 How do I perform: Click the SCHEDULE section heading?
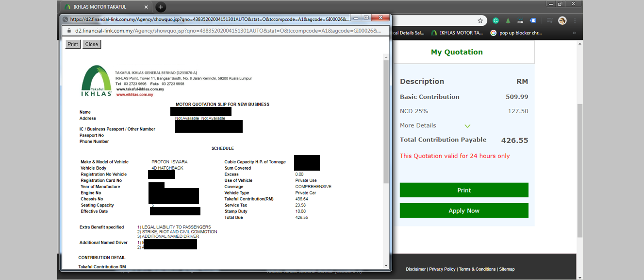(x=223, y=148)
